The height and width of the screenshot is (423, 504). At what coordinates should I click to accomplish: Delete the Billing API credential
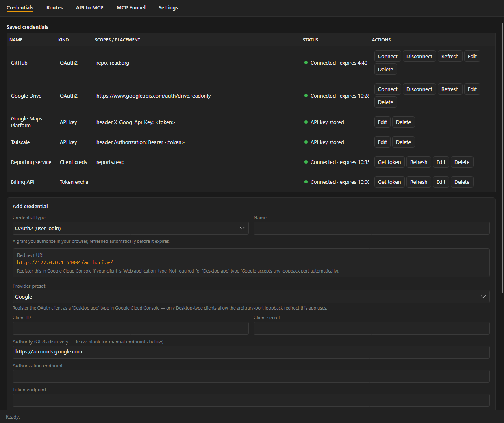(462, 182)
